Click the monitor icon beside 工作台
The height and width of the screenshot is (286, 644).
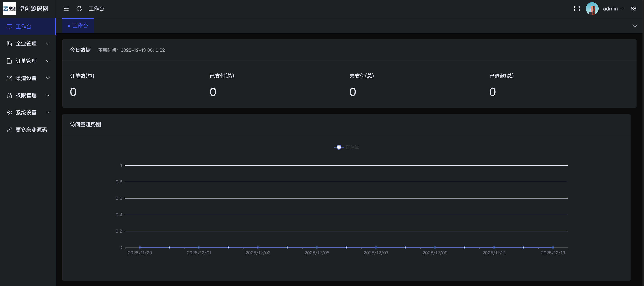click(9, 27)
